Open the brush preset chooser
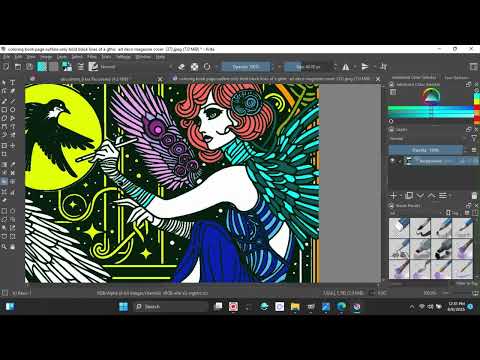The width and height of the screenshot is (480, 360). (93, 67)
